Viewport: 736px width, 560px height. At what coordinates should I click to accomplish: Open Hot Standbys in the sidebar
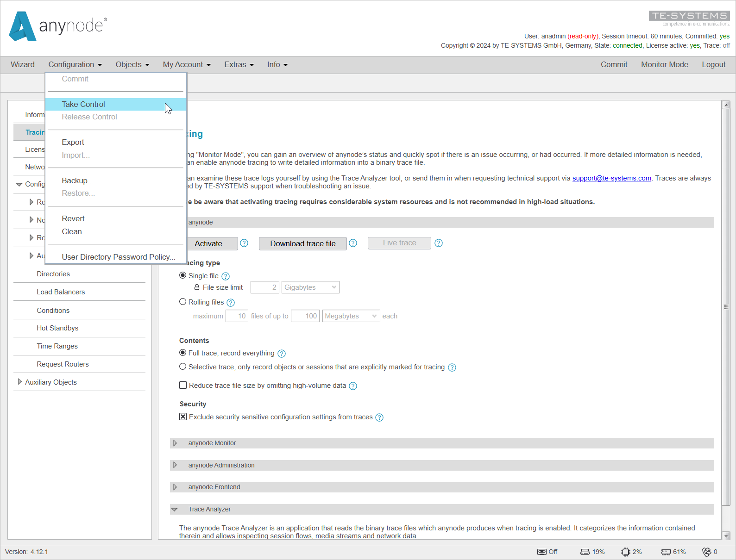click(57, 328)
